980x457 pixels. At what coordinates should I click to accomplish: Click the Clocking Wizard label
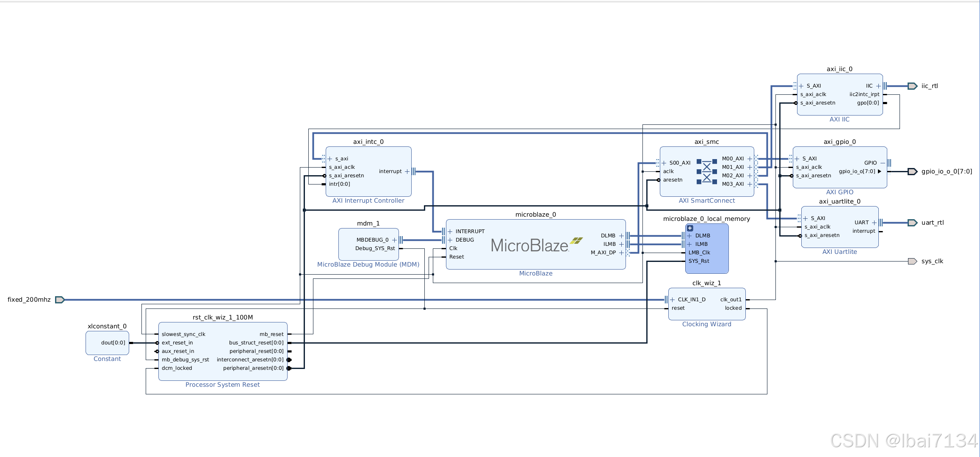coord(706,324)
